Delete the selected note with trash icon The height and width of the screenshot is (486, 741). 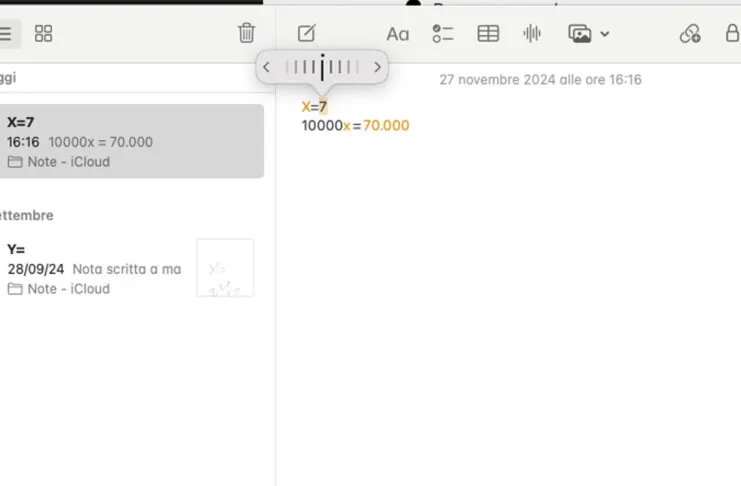coord(246,33)
